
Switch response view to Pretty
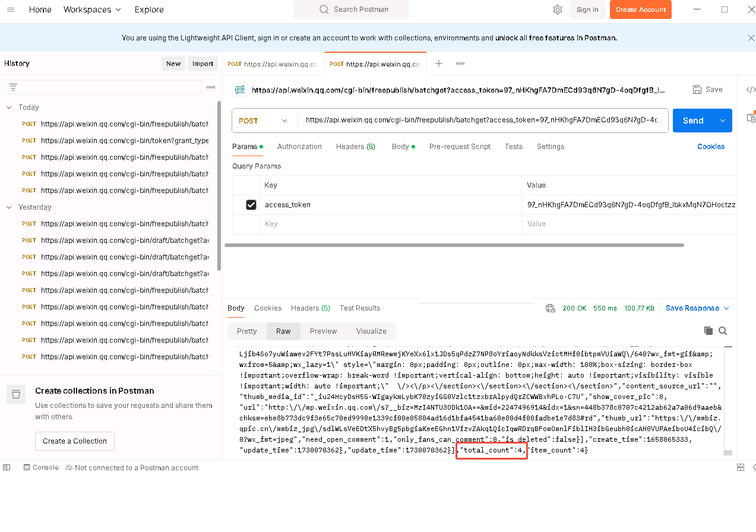point(247,331)
